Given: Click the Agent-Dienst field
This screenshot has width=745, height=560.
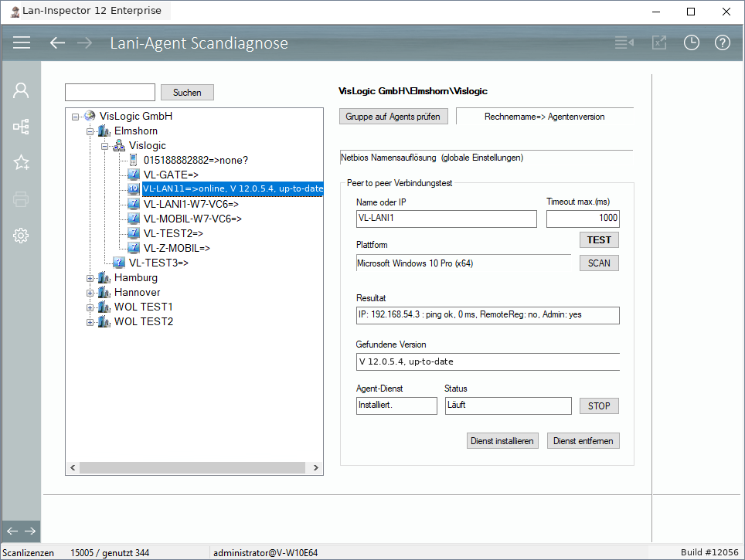Looking at the screenshot, I should point(396,406).
